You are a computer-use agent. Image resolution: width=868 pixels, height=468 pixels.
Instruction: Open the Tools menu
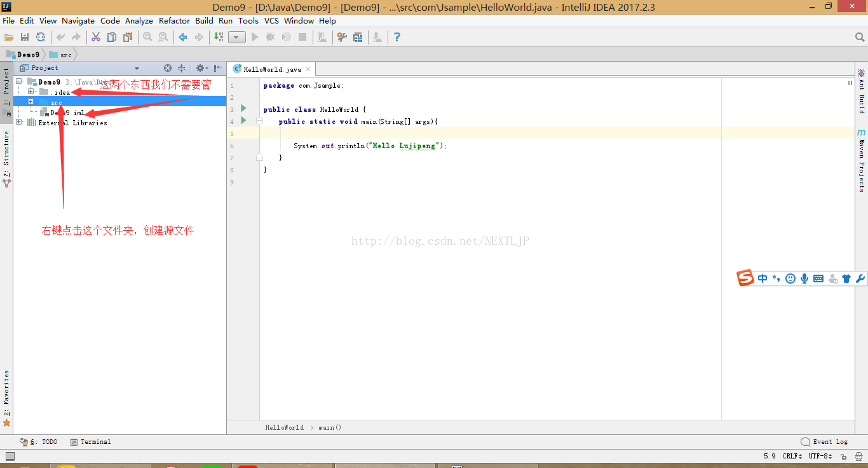(248, 20)
